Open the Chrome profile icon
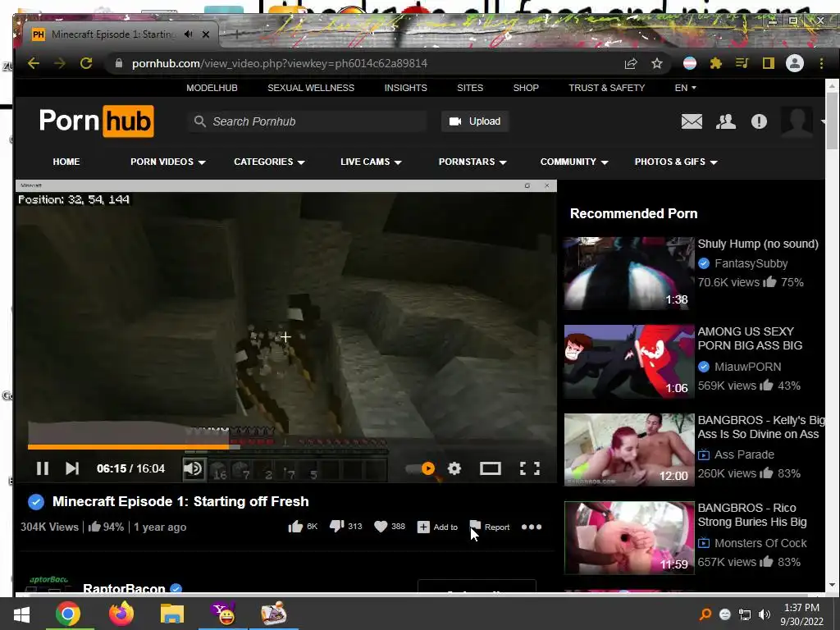840x630 pixels. click(x=794, y=64)
